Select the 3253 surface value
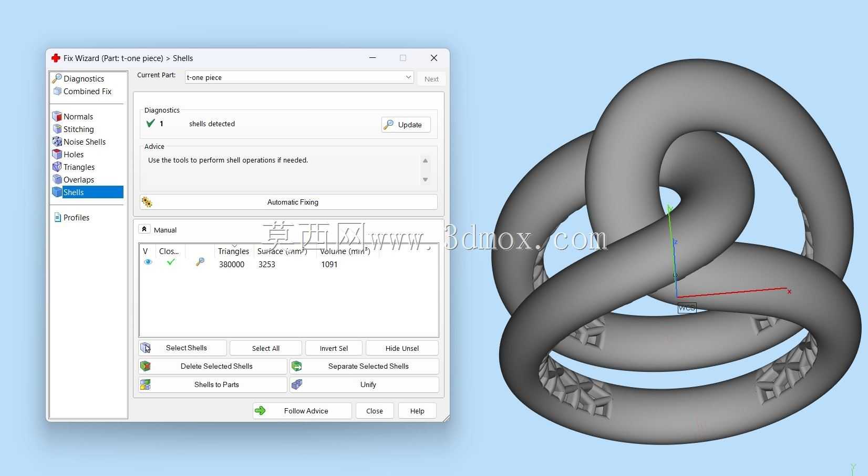Viewport: 868px width, 476px height. point(267,265)
